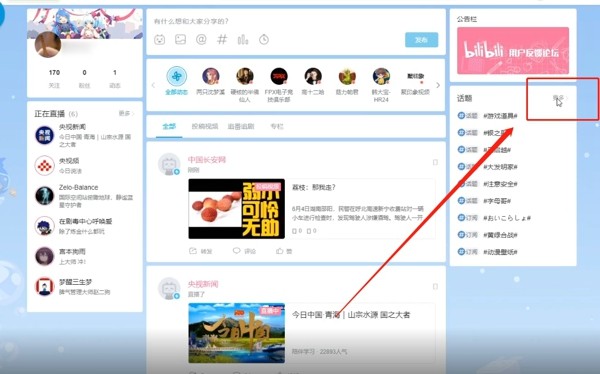Open 在剧毒中心呼唤爱 live avatar
Image resolution: width=600 pixels, height=374 pixels.
coord(44,226)
